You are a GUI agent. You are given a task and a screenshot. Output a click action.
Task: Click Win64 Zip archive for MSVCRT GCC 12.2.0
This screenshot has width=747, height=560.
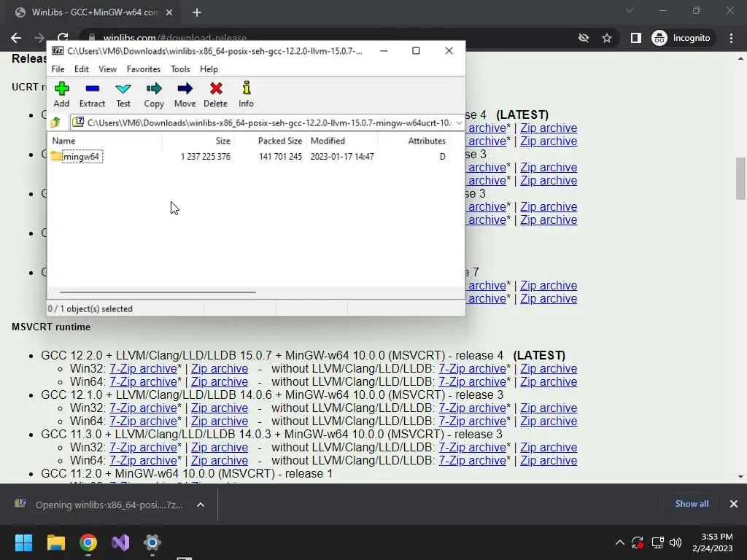coord(220,382)
